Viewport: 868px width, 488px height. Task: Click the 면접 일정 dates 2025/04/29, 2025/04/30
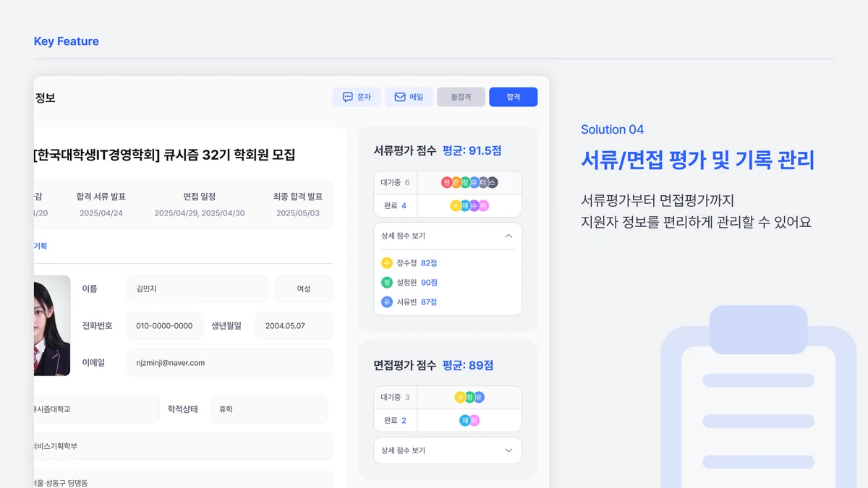[x=200, y=213]
